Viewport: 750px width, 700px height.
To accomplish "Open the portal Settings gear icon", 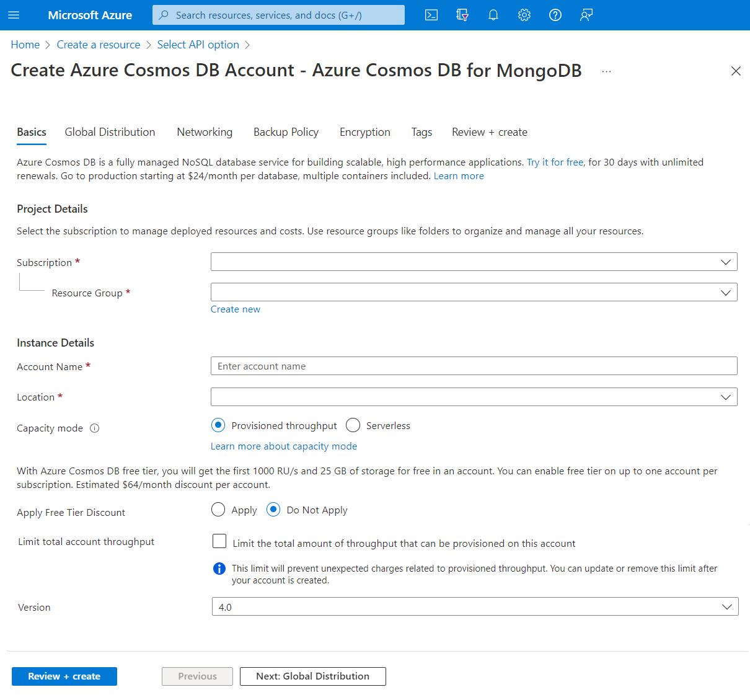I will point(524,15).
